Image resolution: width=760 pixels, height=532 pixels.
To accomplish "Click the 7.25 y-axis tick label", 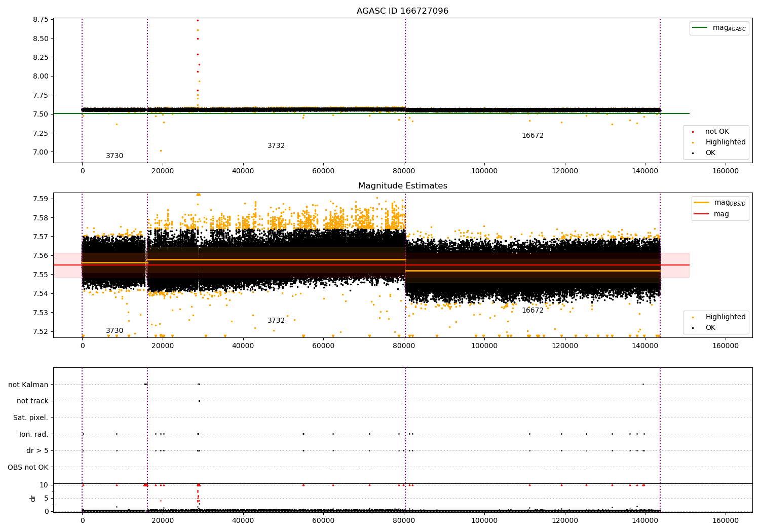I will [40, 133].
